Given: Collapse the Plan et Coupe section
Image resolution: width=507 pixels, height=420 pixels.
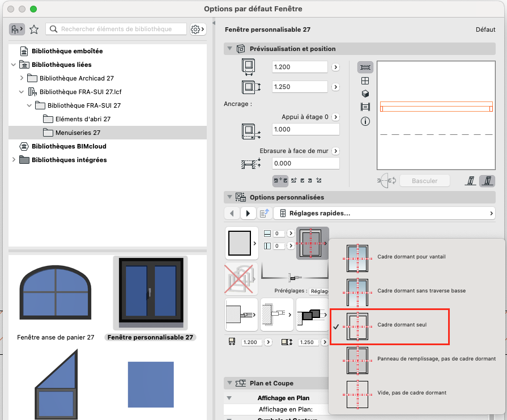Looking at the screenshot, I should pyautogui.click(x=230, y=383).
